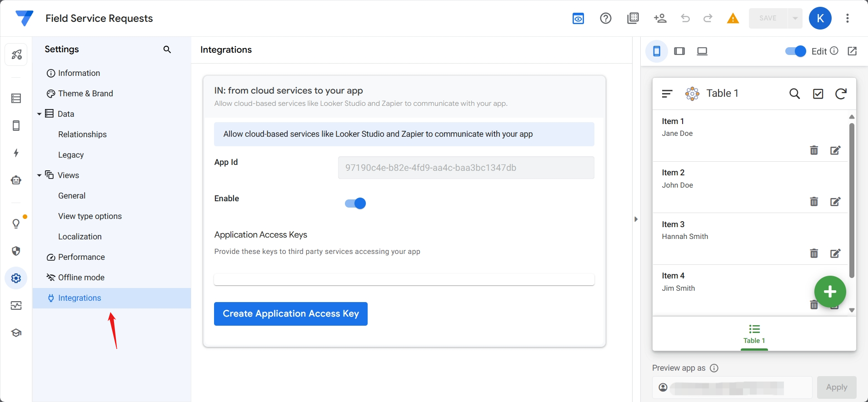This screenshot has width=868, height=402.
Task: Click the AppSheet logo icon
Action: click(24, 18)
